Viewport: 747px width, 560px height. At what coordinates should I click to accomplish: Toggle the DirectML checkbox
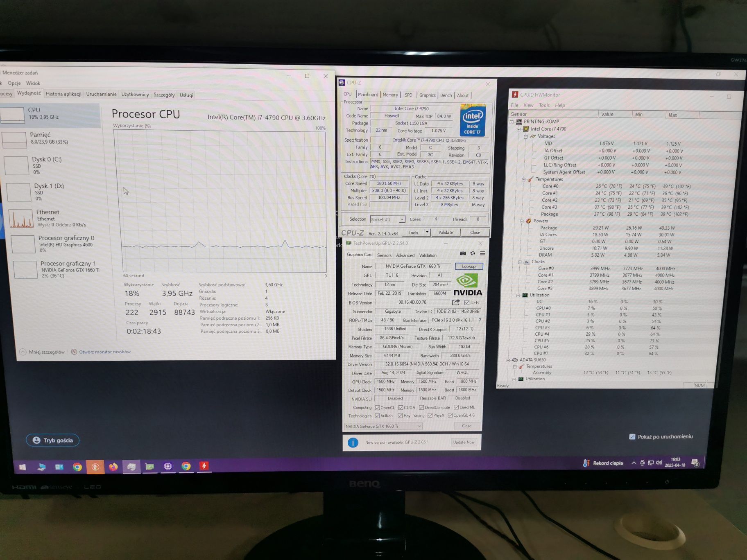(x=456, y=407)
